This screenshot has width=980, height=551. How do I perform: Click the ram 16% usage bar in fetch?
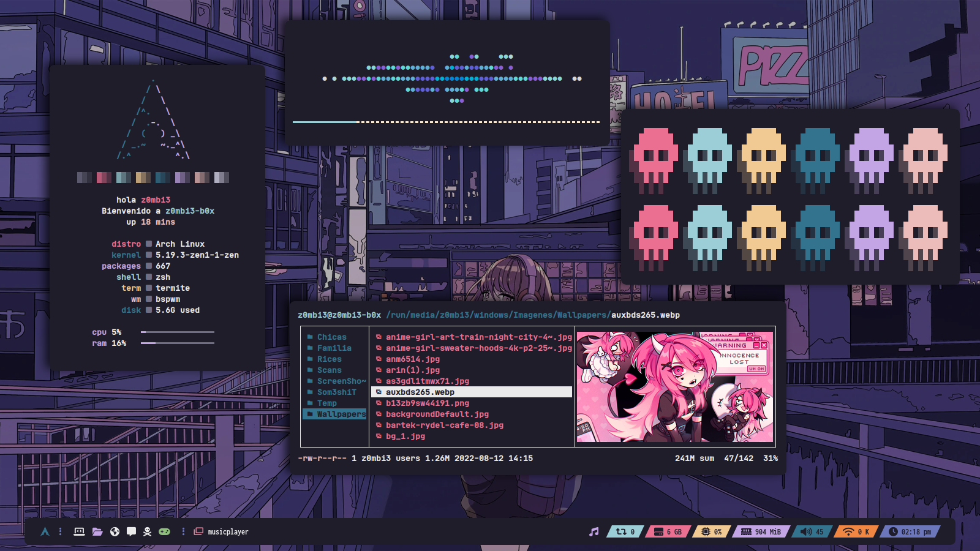178,343
